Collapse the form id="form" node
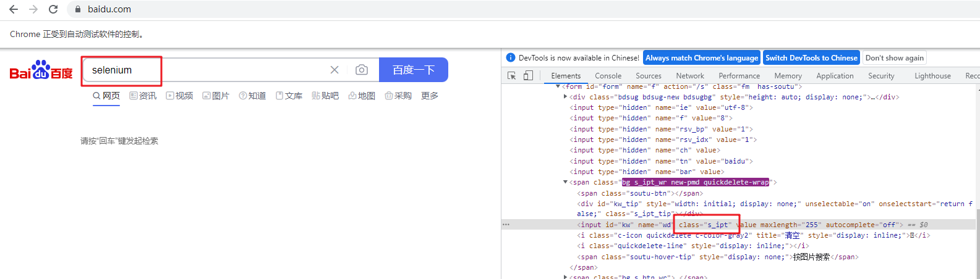Image resolution: width=980 pixels, height=279 pixels. click(x=558, y=86)
